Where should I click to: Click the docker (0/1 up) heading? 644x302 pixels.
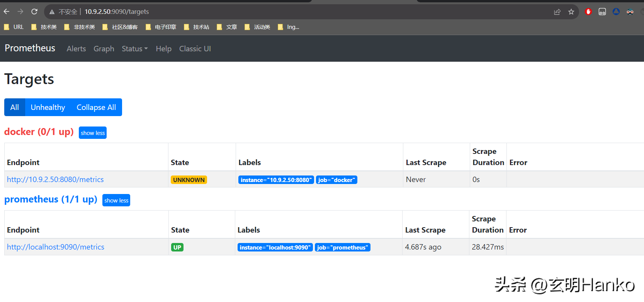pos(39,132)
